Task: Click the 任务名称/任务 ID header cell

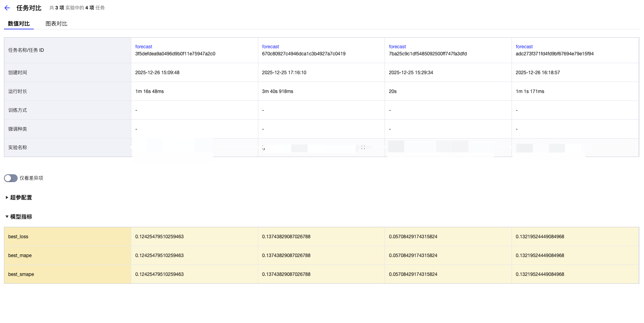Action: click(x=26, y=50)
